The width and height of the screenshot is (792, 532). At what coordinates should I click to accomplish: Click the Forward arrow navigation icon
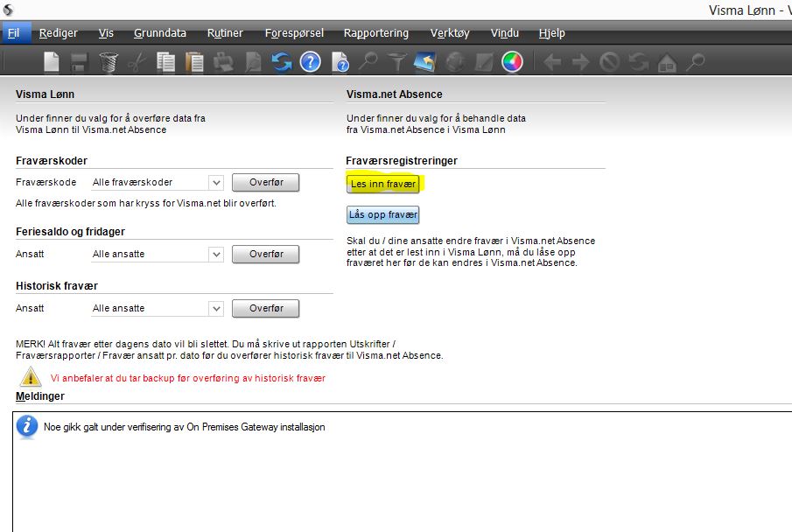click(581, 62)
